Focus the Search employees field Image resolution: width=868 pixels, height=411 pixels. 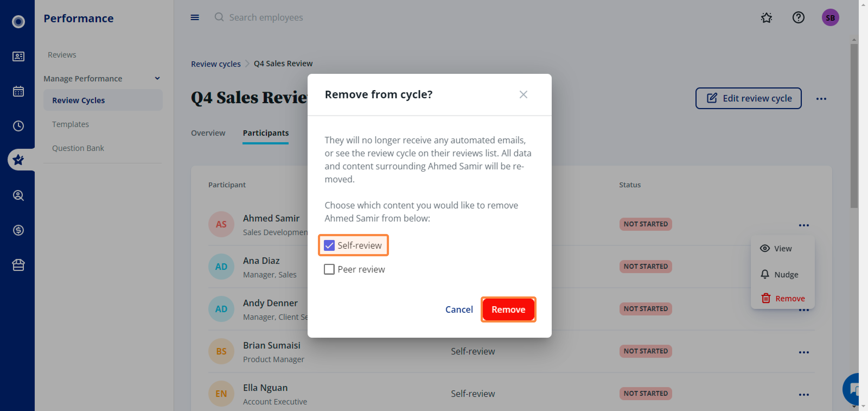coord(266,18)
